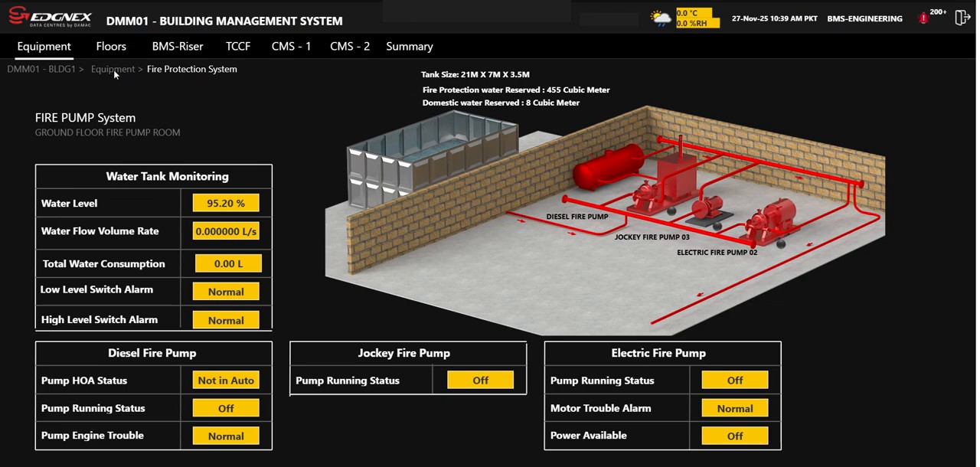Switch to the TCCF tab

pos(238,46)
